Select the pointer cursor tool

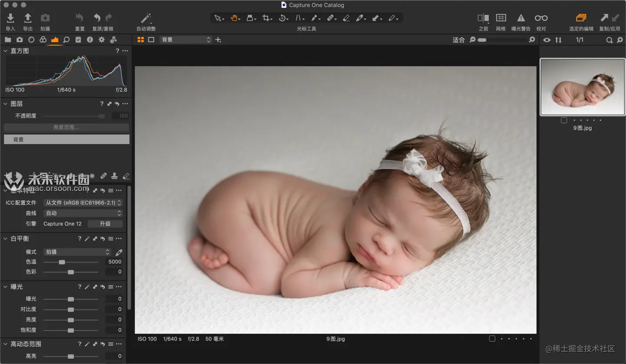click(218, 18)
